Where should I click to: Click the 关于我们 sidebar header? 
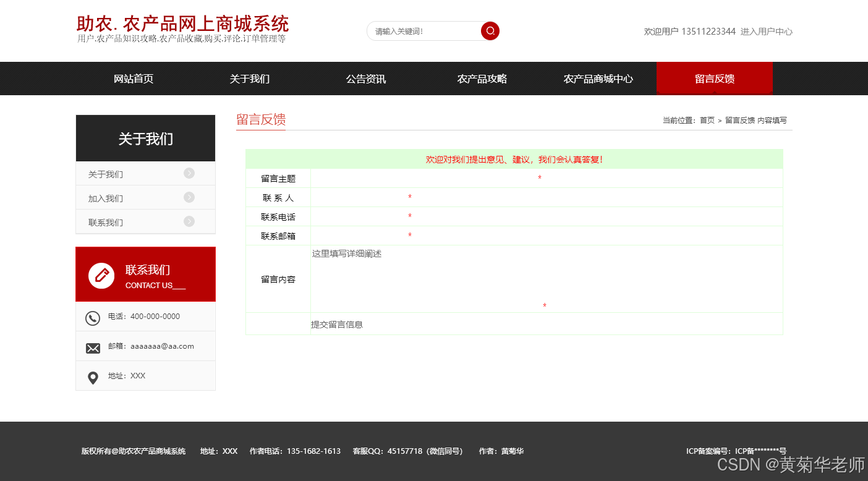[x=145, y=138]
